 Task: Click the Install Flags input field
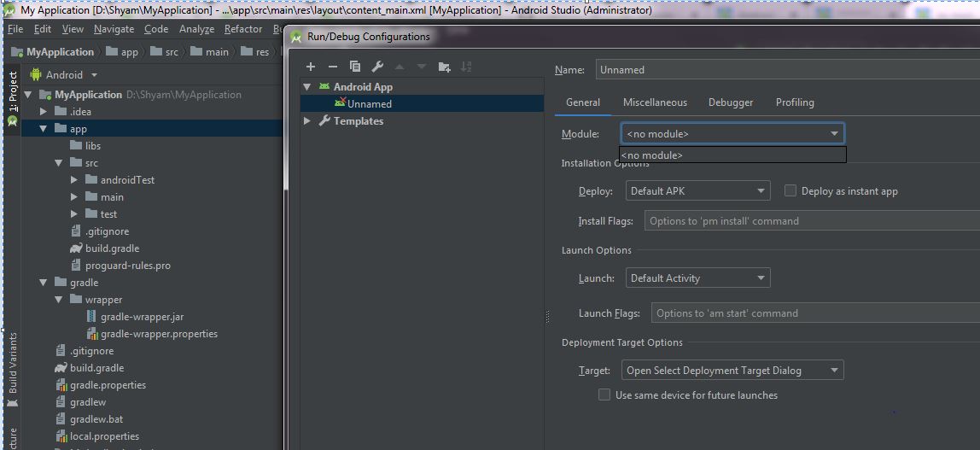(811, 221)
